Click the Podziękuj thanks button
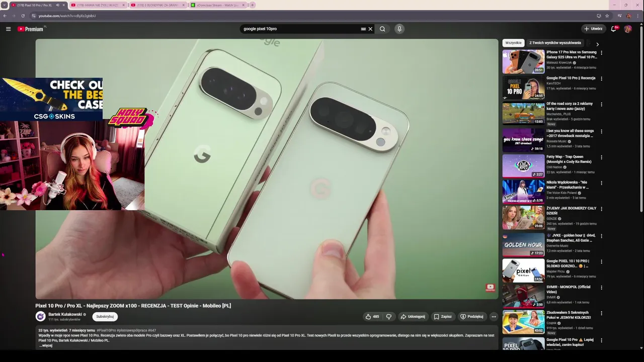The image size is (644, 362). pyautogui.click(x=472, y=317)
